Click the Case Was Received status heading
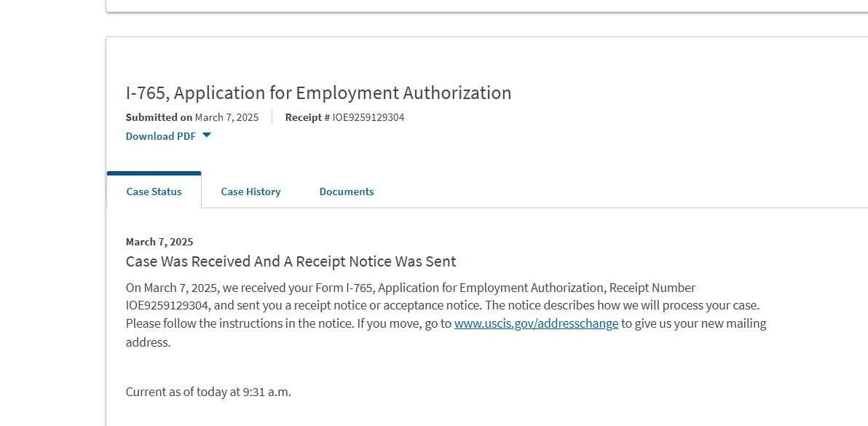The image size is (868, 426). point(291,261)
